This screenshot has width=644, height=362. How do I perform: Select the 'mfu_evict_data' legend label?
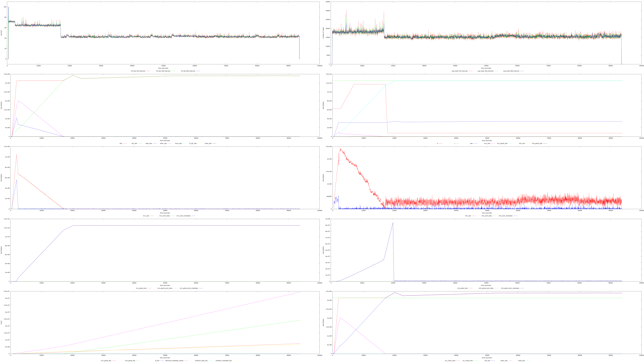487,216
